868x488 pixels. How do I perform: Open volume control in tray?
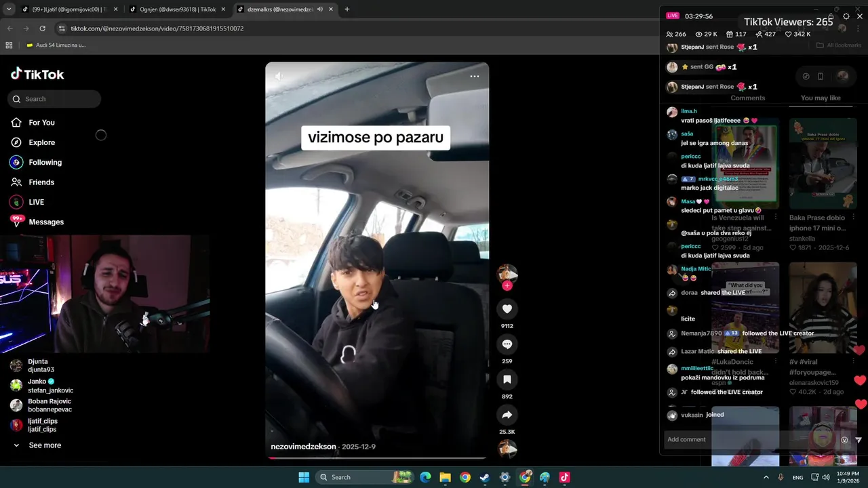coord(826,477)
